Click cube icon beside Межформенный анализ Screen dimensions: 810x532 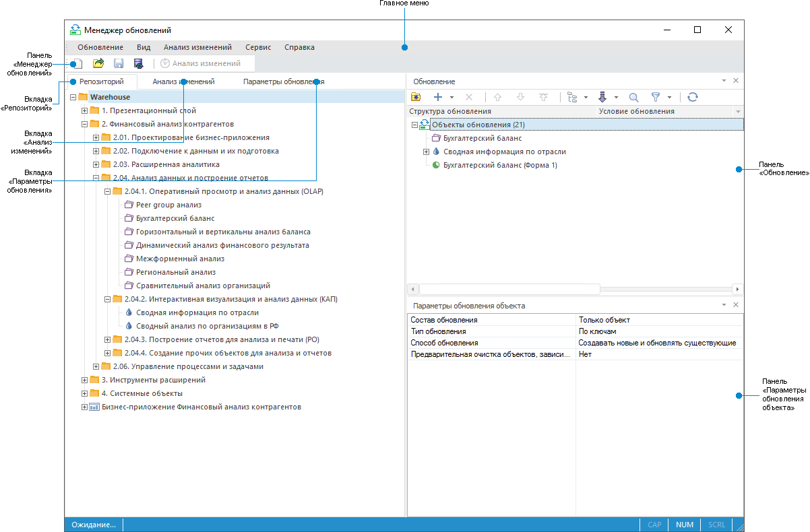click(130, 259)
